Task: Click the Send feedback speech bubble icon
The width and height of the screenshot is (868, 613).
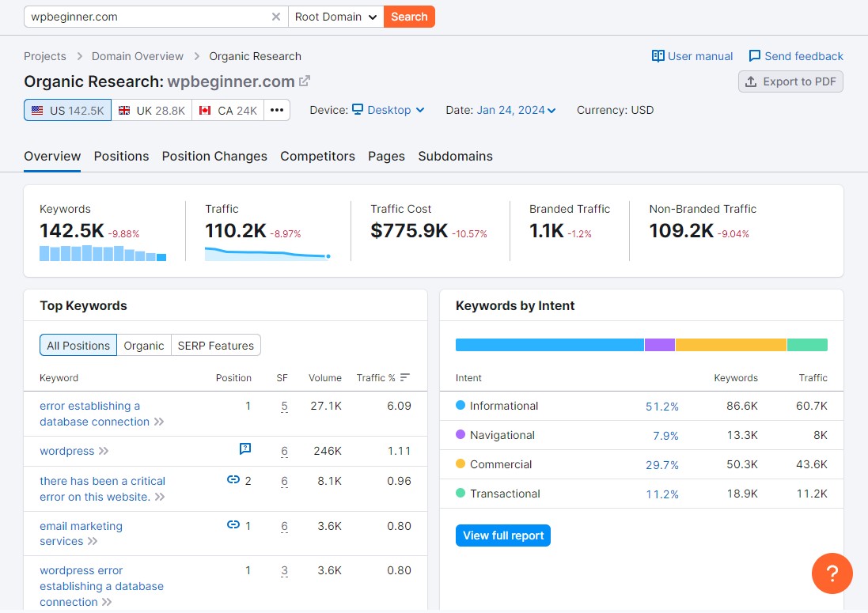Action: click(754, 56)
